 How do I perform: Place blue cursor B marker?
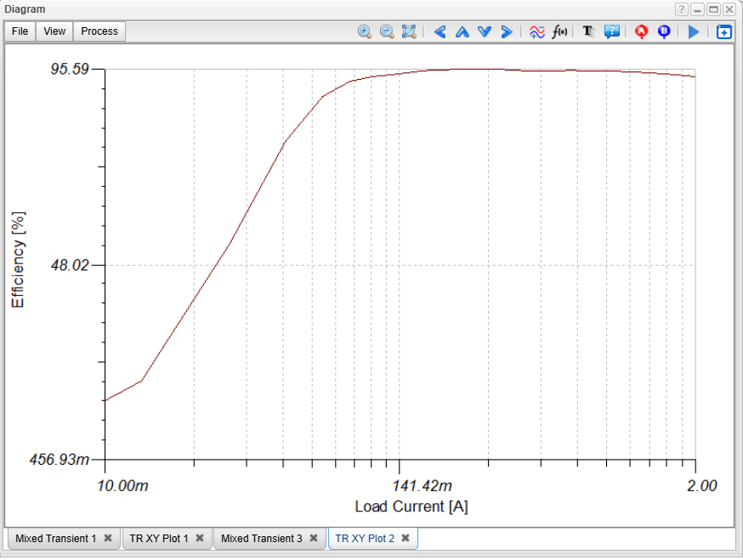(664, 31)
